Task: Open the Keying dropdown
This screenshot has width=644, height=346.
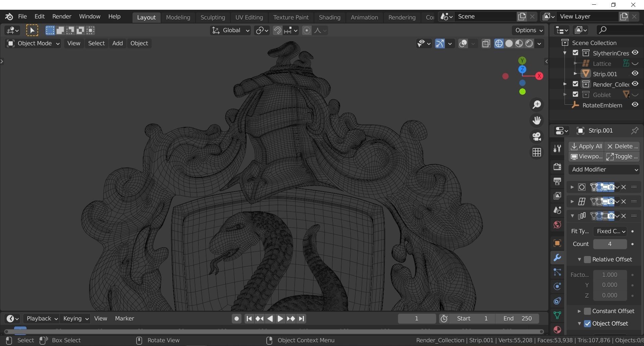Action: point(76,318)
